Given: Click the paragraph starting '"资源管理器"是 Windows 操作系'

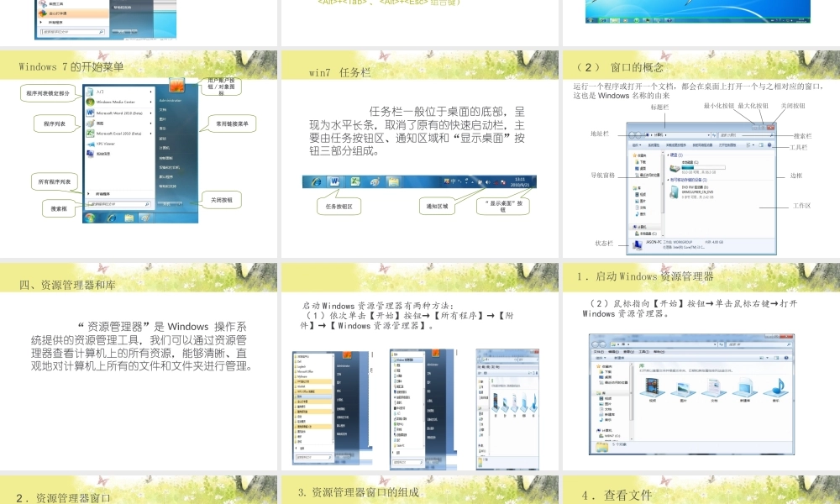Looking at the screenshot, I should point(141,347).
